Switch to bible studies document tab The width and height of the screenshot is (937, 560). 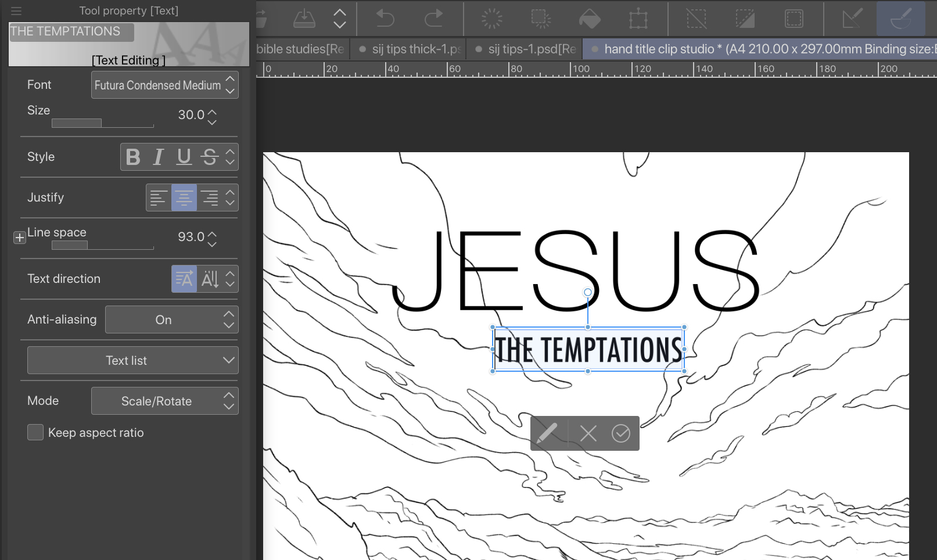[301, 49]
